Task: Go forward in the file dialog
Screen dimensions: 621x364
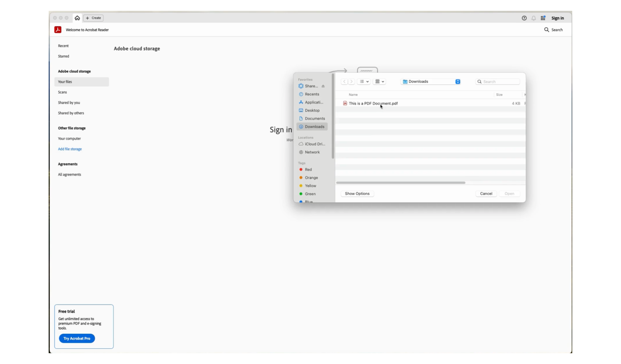Action: click(x=351, y=81)
